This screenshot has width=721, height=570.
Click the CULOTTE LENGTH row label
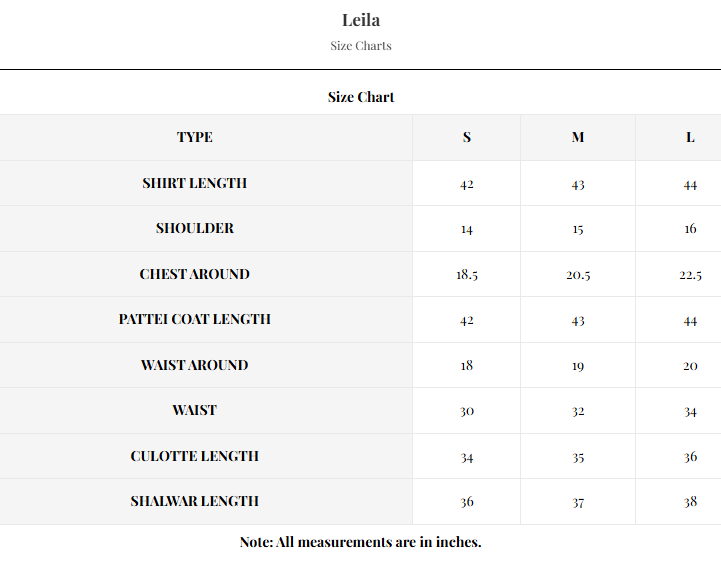coord(195,456)
